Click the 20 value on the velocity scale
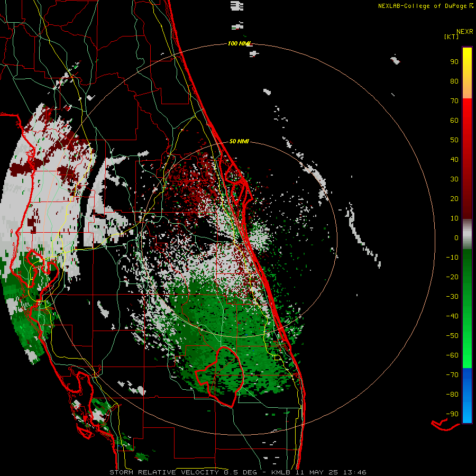 pos(454,198)
